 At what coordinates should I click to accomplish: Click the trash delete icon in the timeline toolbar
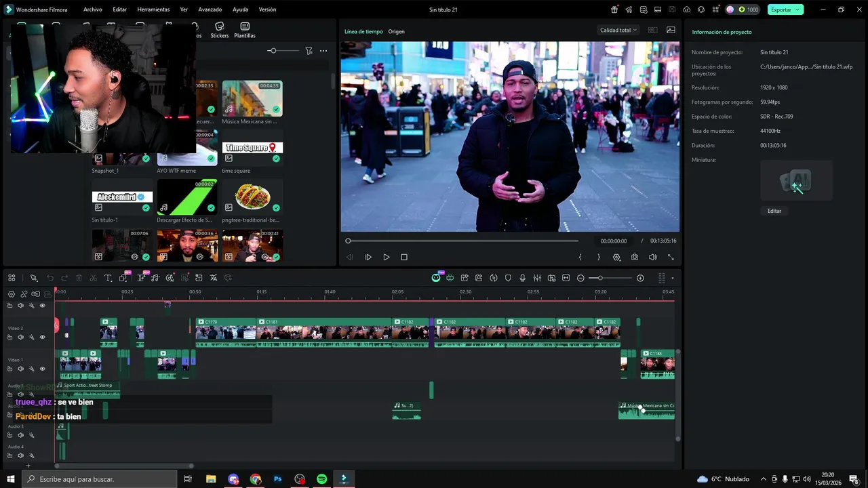(79, 278)
